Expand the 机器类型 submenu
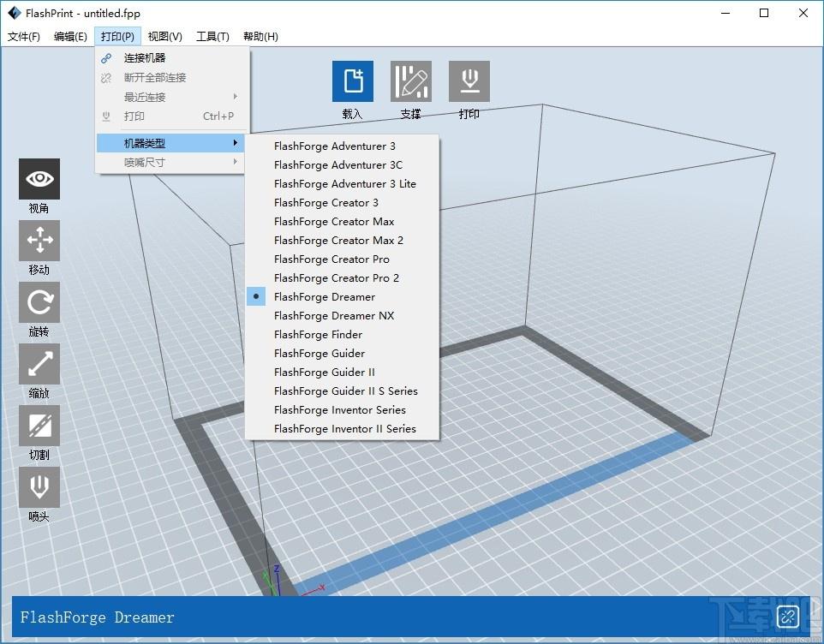824x644 pixels. 170,143
